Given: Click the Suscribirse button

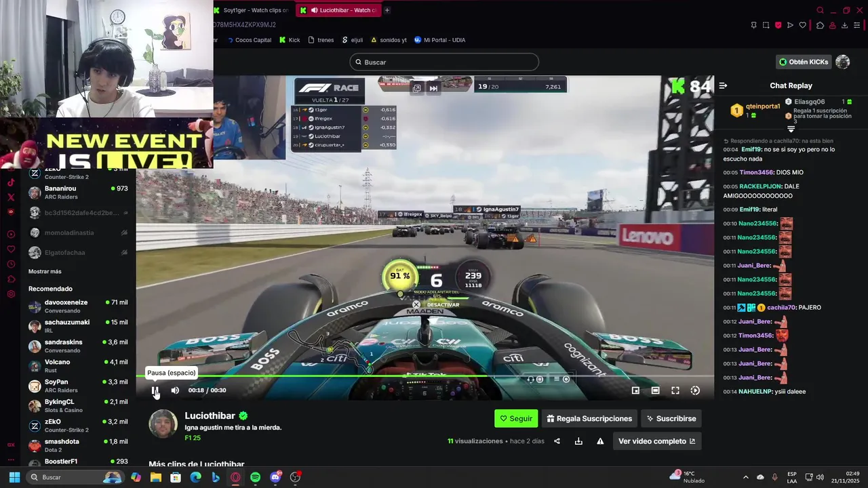Looking at the screenshot, I should pos(671,419).
